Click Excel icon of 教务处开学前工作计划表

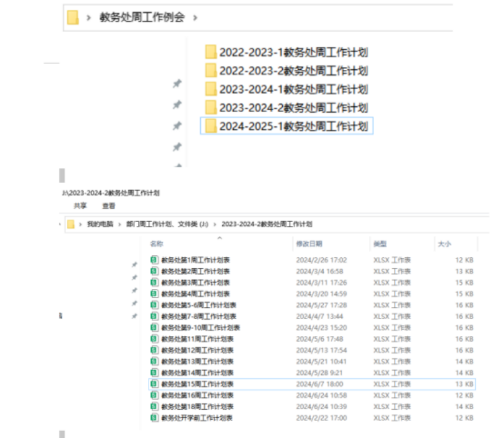coord(154,418)
